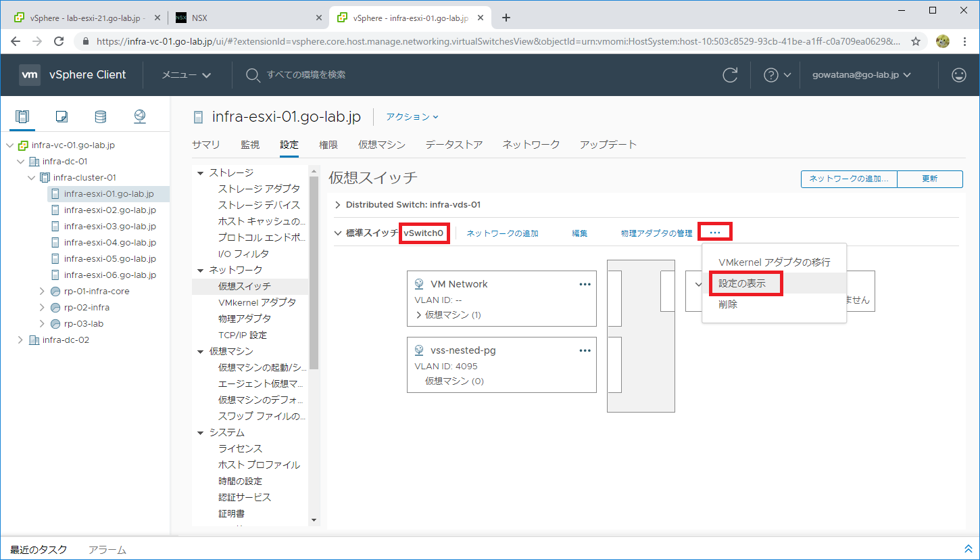Click the vSphere Client vm logo
The image size is (980, 560).
click(29, 75)
